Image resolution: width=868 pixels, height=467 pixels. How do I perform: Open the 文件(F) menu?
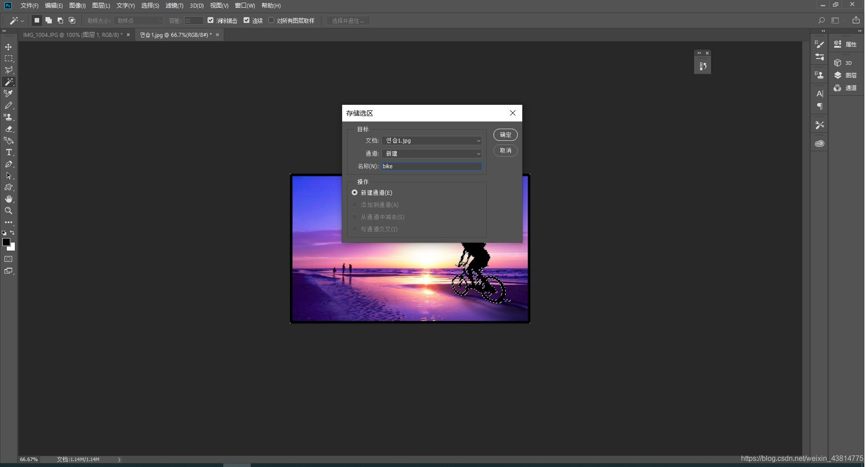29,5
